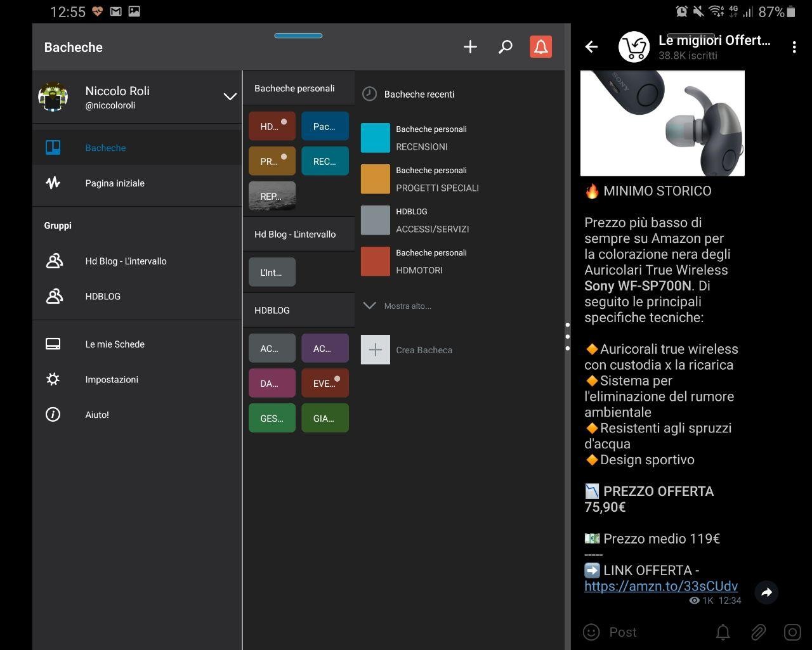Image resolution: width=812 pixels, height=650 pixels.
Task: Open Pagina iniziale in sidebar
Action: coord(137,183)
